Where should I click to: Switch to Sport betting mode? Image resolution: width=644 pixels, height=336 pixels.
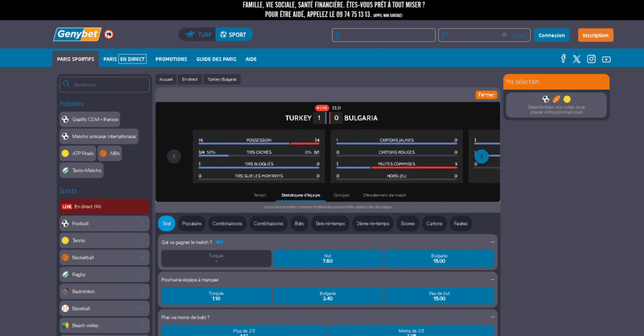tap(233, 35)
